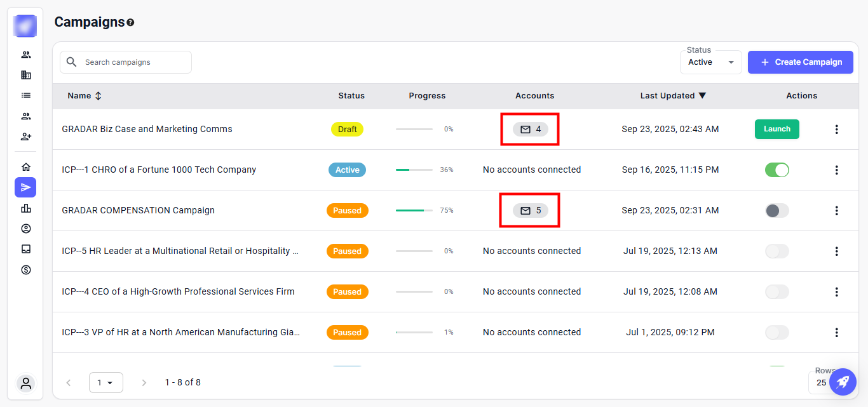868x407 pixels.
Task: Go to the home icon in sidebar
Action: (x=25, y=167)
